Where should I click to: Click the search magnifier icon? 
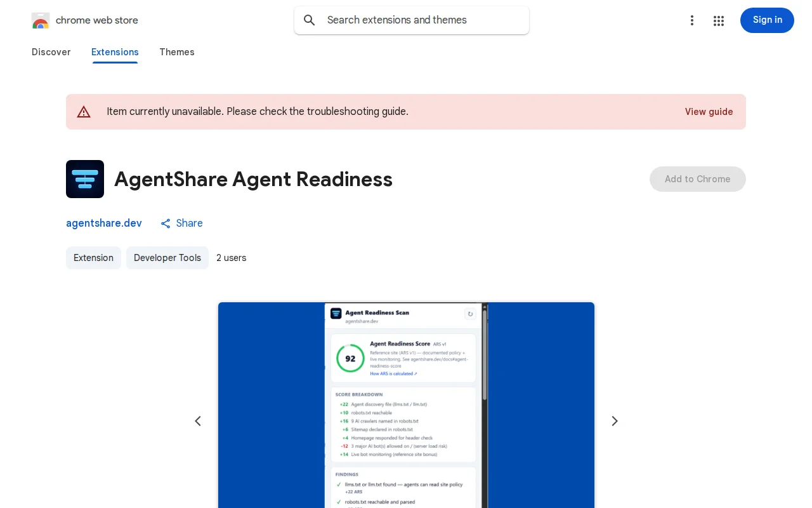pos(310,20)
